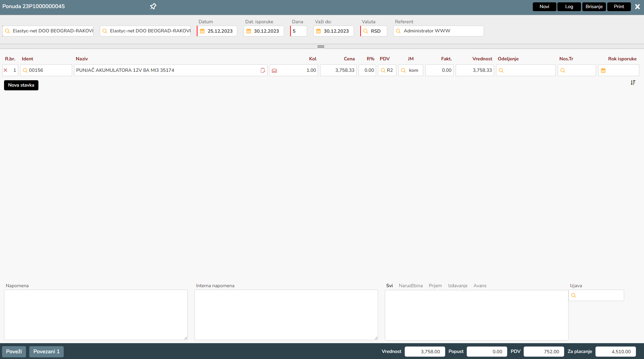Open the Datum calendar picker icon
Viewport: 644px width, 359px height.
pyautogui.click(x=202, y=31)
